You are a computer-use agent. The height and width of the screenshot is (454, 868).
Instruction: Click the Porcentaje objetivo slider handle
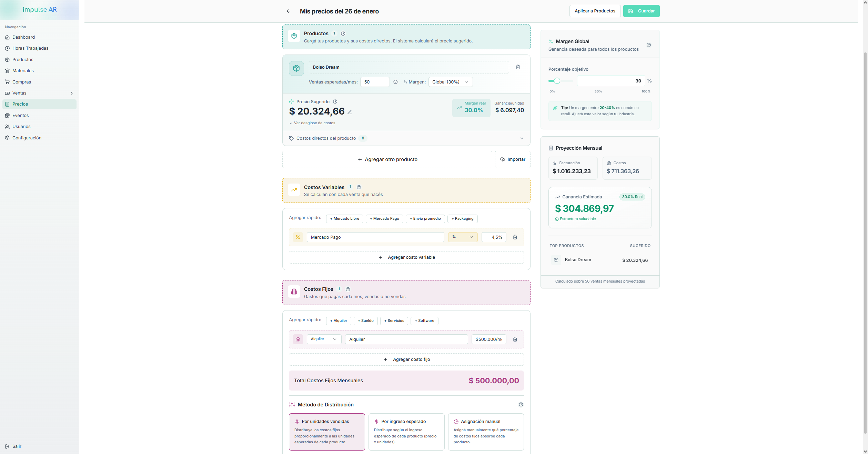[557, 81]
